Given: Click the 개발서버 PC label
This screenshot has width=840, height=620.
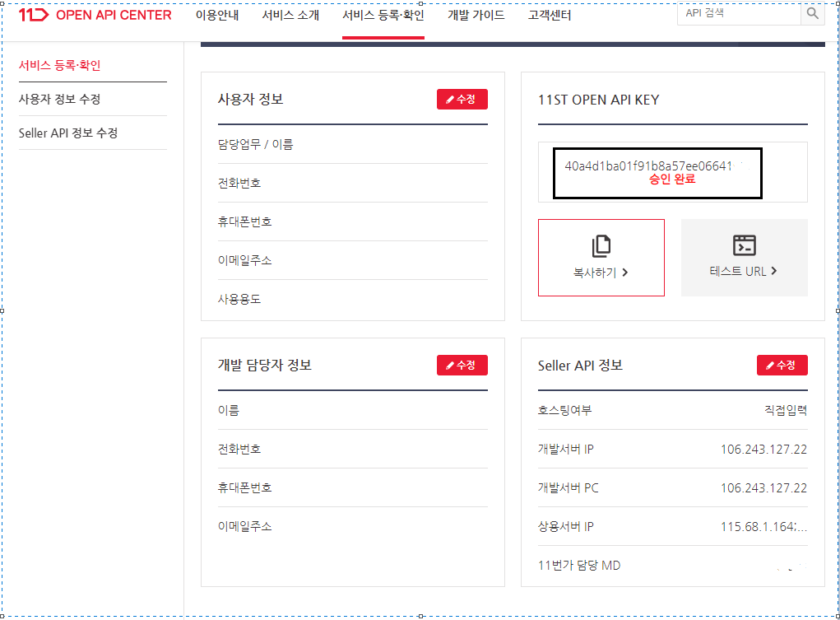Looking at the screenshot, I should click(569, 487).
